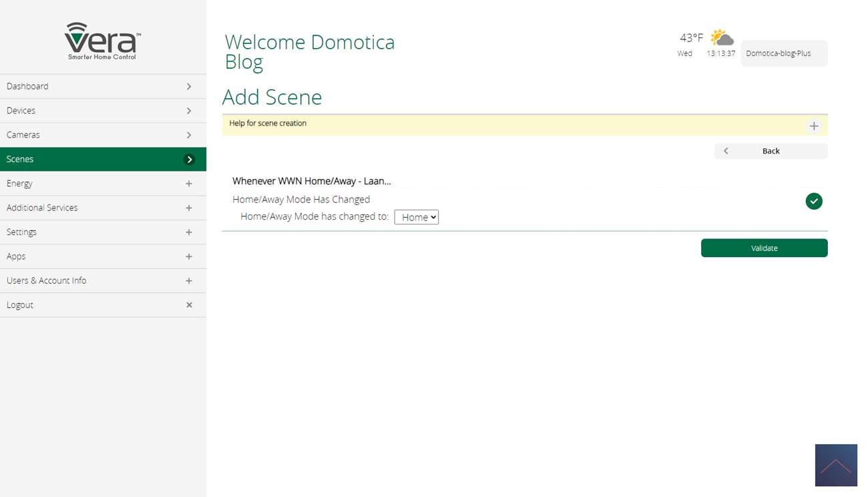Expand the Settings menu section
868x497 pixels.
coord(189,232)
